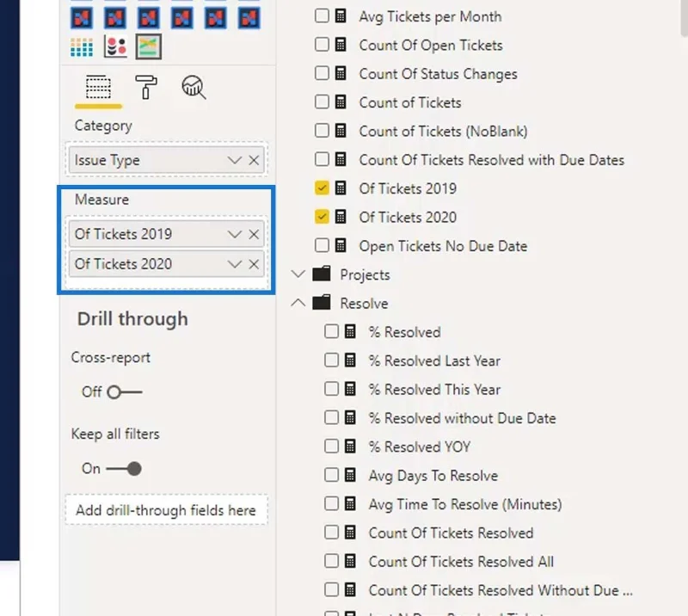Remove Of Tickets 2019 from Measure well
This screenshot has height=616, width=688.
pyautogui.click(x=254, y=234)
